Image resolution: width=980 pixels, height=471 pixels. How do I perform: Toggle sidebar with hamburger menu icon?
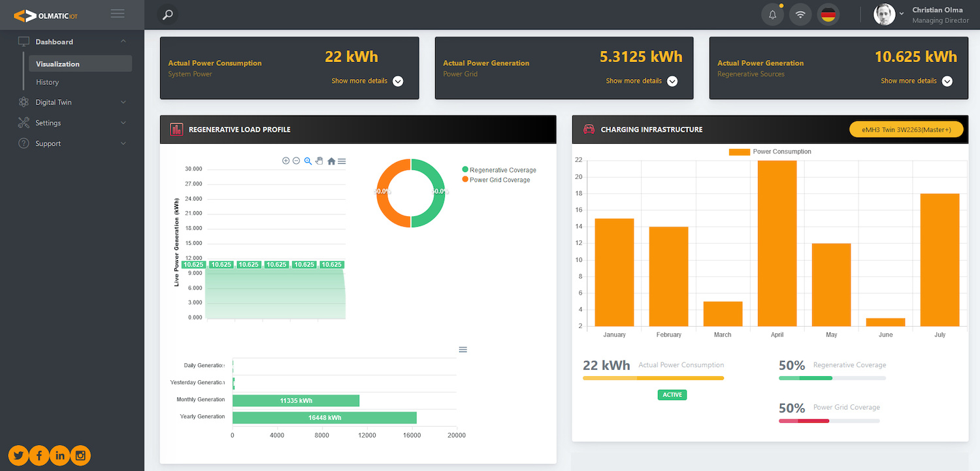118,14
